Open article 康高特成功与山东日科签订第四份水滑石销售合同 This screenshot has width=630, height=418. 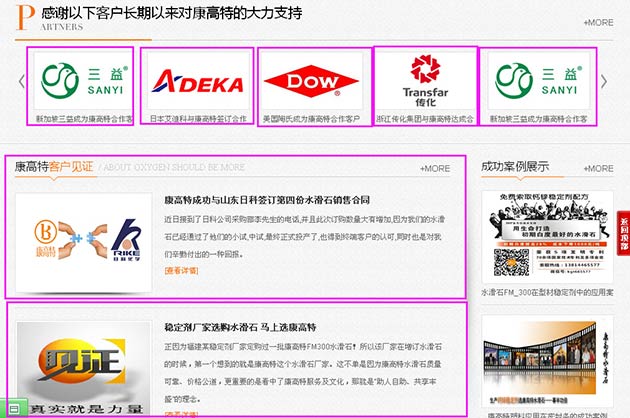[266, 199]
